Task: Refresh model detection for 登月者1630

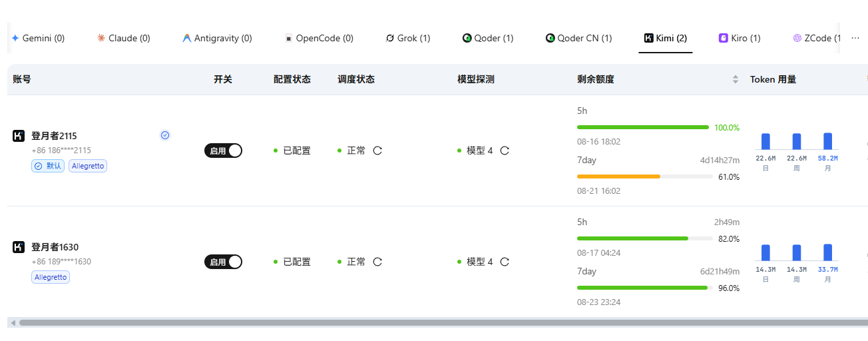Action: [x=505, y=262]
